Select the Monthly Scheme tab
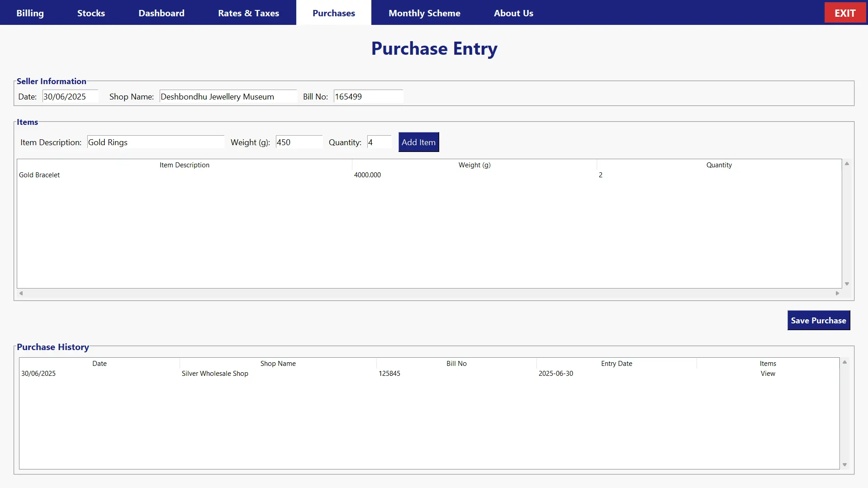Viewport: 868px width, 488px height. tap(424, 13)
